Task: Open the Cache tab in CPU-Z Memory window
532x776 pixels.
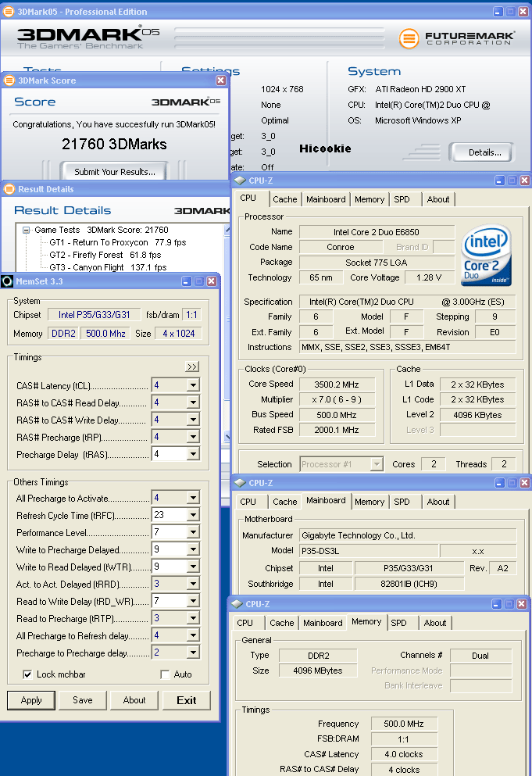Action: [x=282, y=623]
